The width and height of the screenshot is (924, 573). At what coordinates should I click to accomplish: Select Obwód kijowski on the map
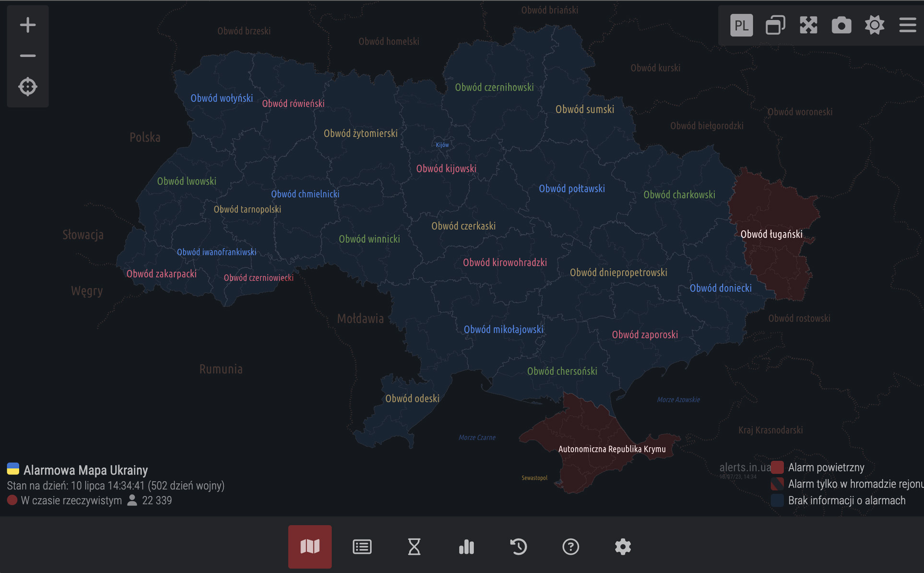[x=446, y=168]
